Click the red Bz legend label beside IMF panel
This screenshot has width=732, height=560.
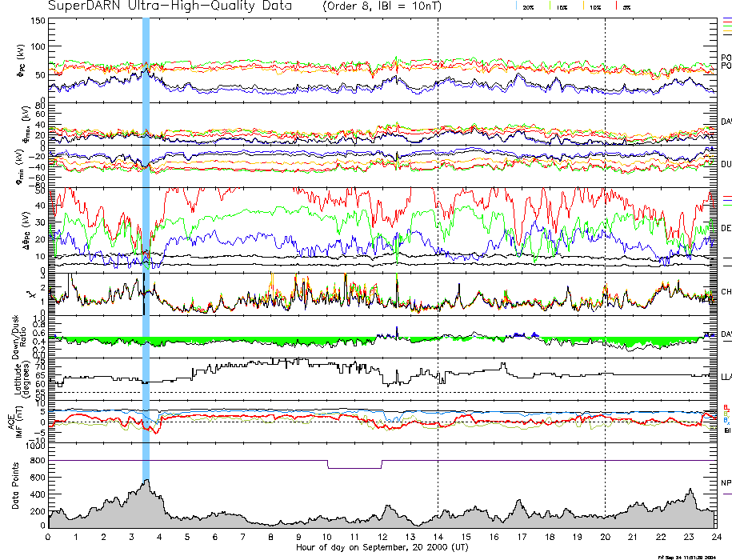726,406
